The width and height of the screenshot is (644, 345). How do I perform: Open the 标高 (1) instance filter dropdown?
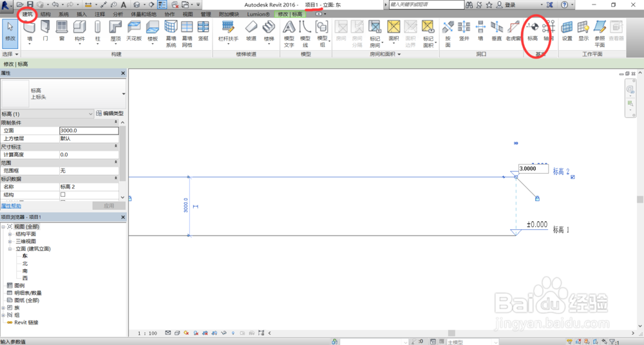[91, 114]
